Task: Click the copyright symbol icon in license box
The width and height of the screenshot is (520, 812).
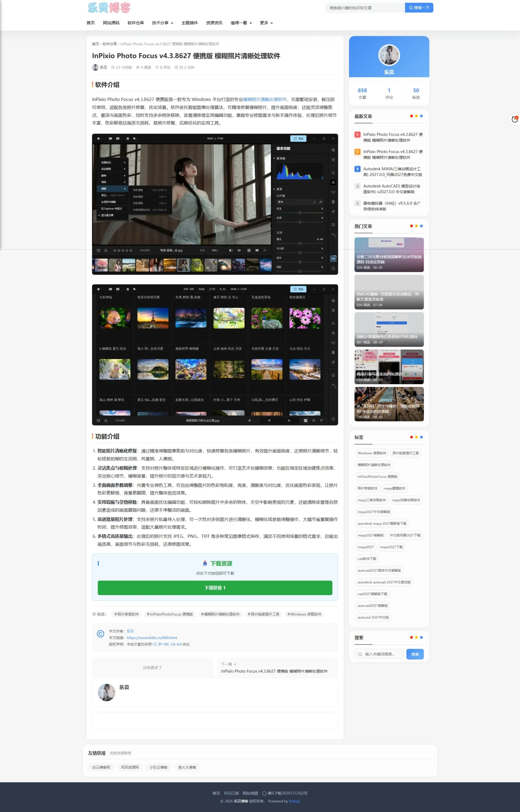Action: coord(100,634)
